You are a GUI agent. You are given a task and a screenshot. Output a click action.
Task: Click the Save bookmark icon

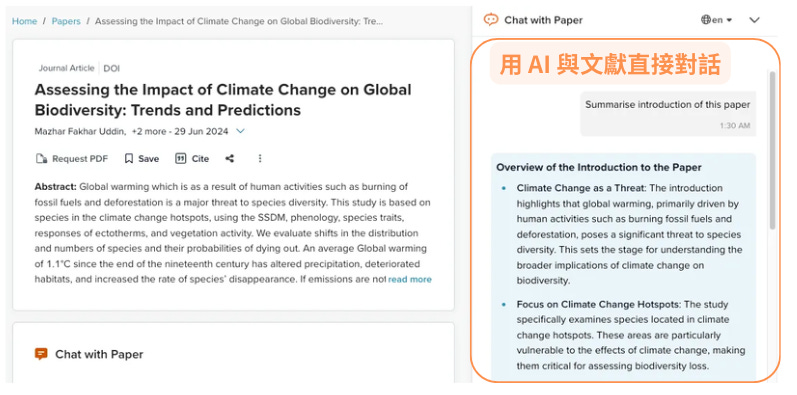[129, 159]
